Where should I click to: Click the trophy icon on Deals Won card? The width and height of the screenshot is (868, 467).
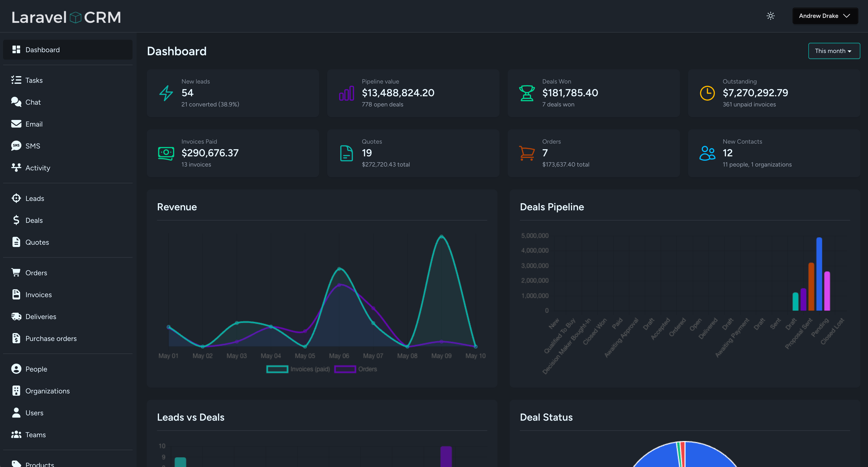(x=527, y=93)
